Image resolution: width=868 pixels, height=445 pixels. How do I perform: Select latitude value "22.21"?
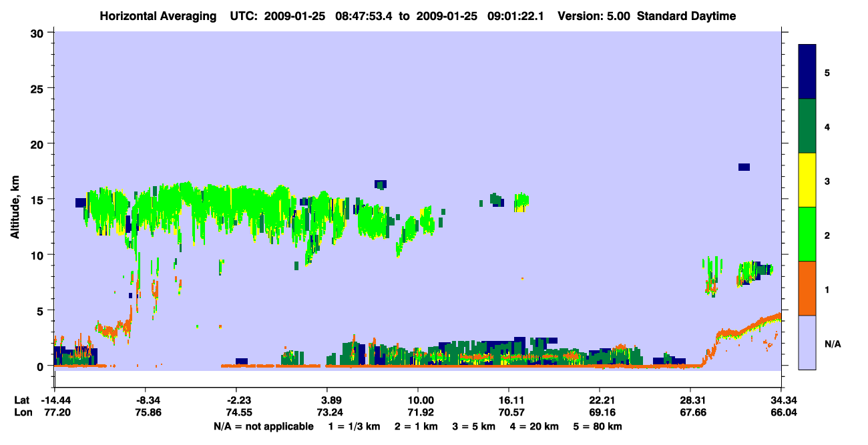coord(600,400)
